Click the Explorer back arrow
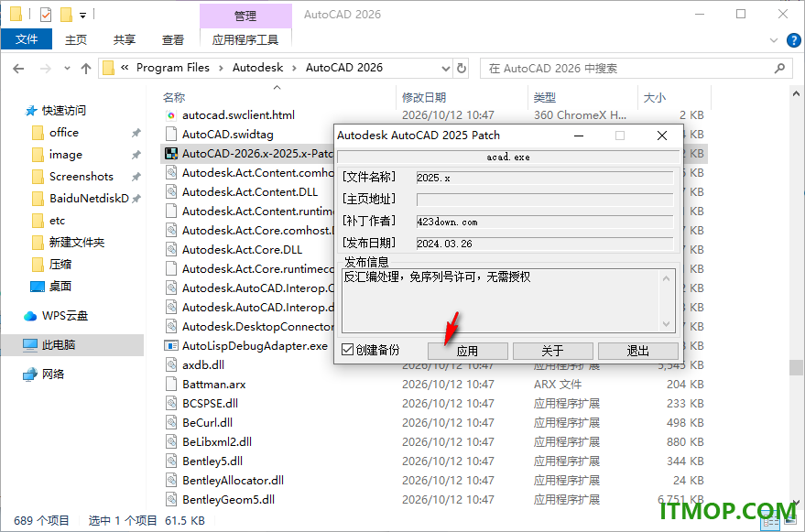The height and width of the screenshot is (532, 805). (18, 69)
